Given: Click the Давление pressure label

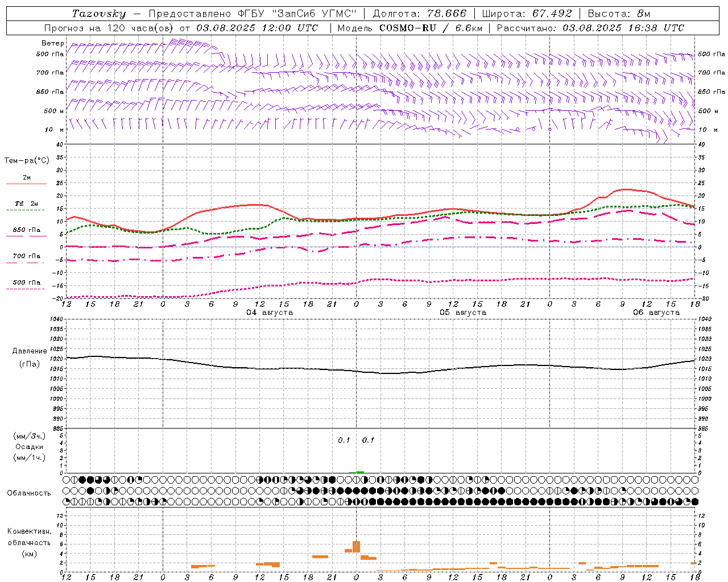Looking at the screenshot, I should pyautogui.click(x=30, y=351).
